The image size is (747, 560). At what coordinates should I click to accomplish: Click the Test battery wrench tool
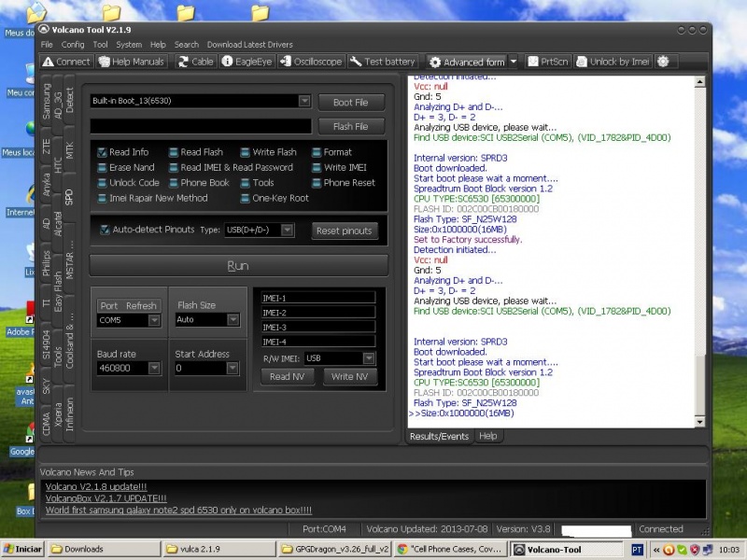pos(383,62)
